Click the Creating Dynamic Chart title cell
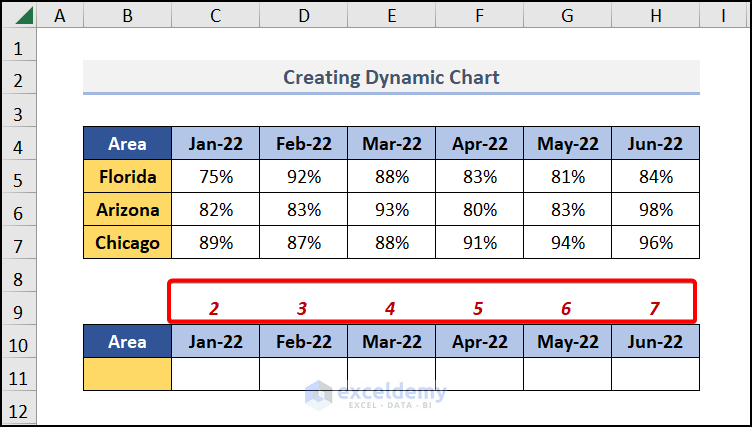752x427 pixels. pyautogui.click(x=391, y=77)
